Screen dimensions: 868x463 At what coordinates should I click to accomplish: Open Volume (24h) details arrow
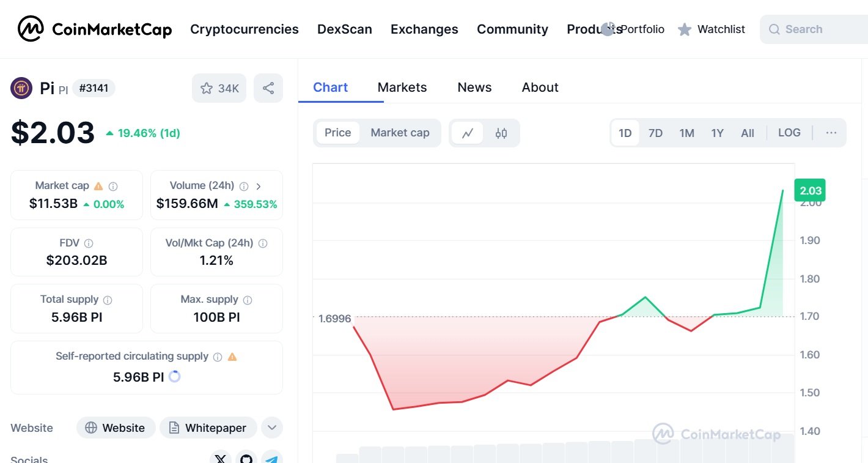259,186
